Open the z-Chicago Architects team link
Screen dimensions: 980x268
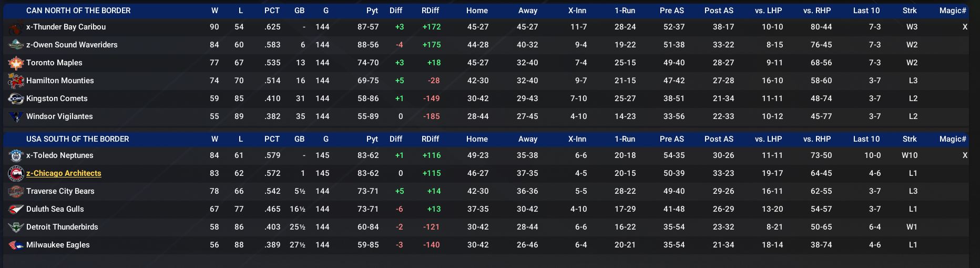[x=64, y=173]
